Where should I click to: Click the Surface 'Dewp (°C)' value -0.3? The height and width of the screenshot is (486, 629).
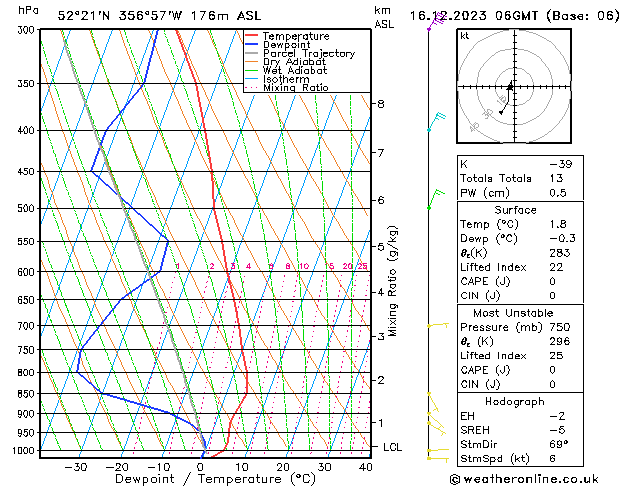[562, 239]
